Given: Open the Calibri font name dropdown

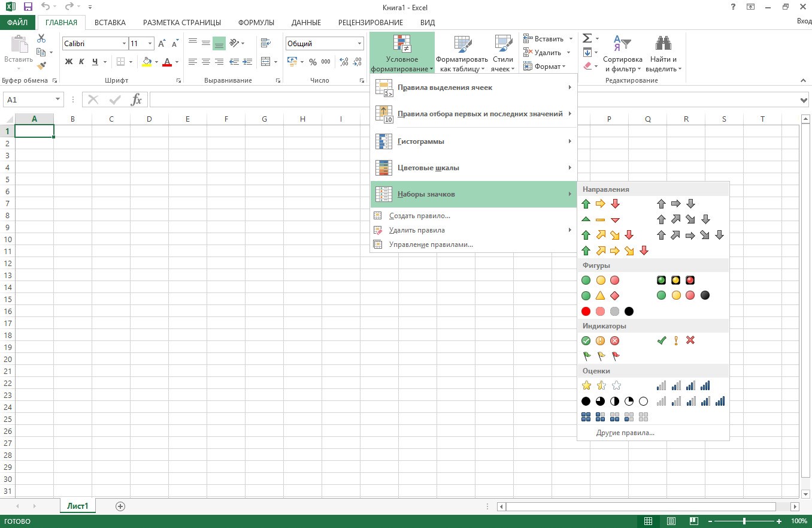Looking at the screenshot, I should (124, 44).
